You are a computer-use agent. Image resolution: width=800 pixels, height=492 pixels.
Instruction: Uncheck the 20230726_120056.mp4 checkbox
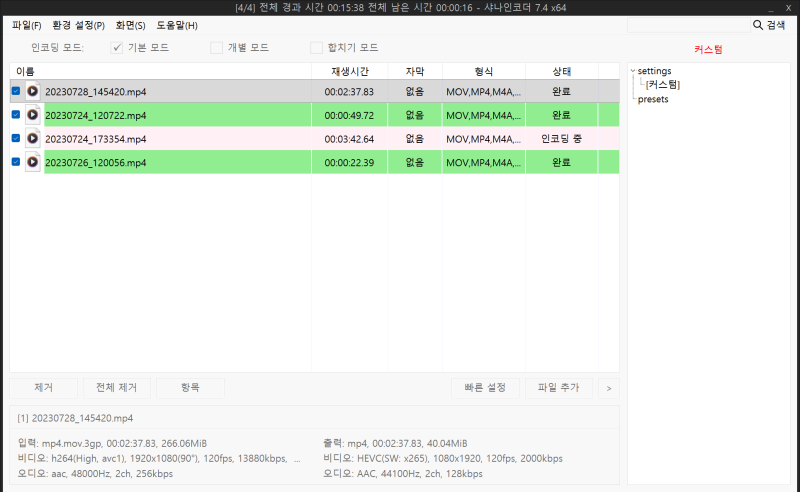(x=16, y=161)
